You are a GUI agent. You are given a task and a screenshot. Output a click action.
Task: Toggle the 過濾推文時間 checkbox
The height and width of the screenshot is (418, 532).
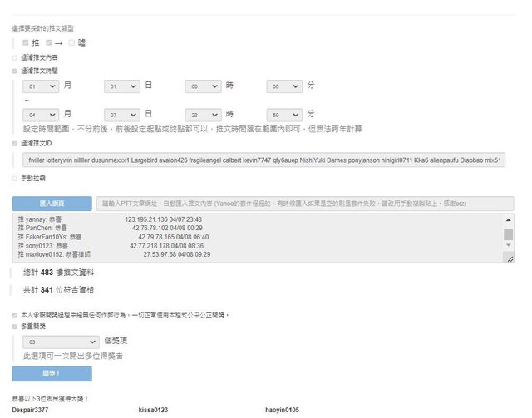15,71
